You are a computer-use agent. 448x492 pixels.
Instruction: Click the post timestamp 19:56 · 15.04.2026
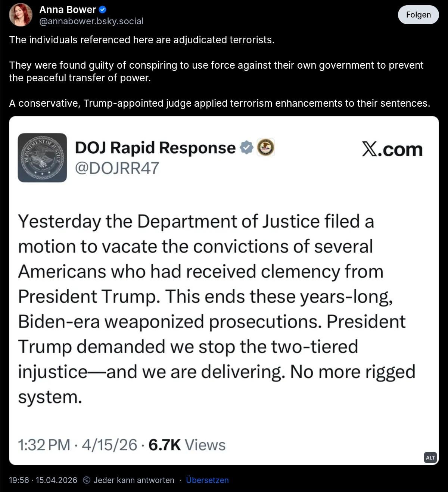pyautogui.click(x=43, y=480)
